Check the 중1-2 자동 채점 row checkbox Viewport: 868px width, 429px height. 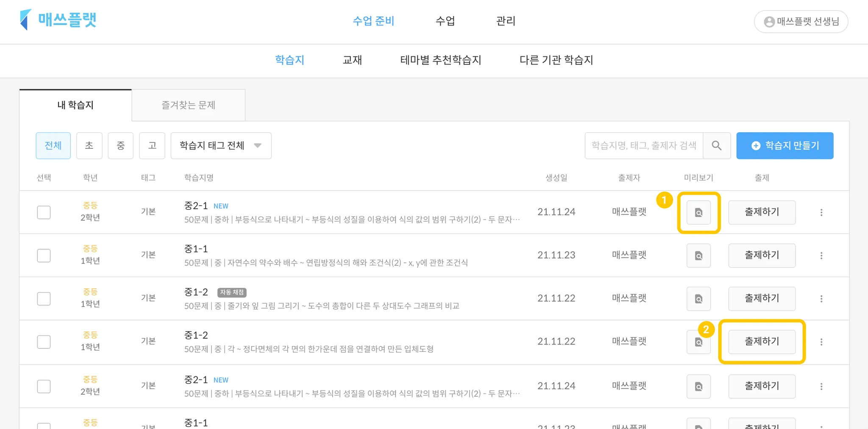pyautogui.click(x=44, y=299)
